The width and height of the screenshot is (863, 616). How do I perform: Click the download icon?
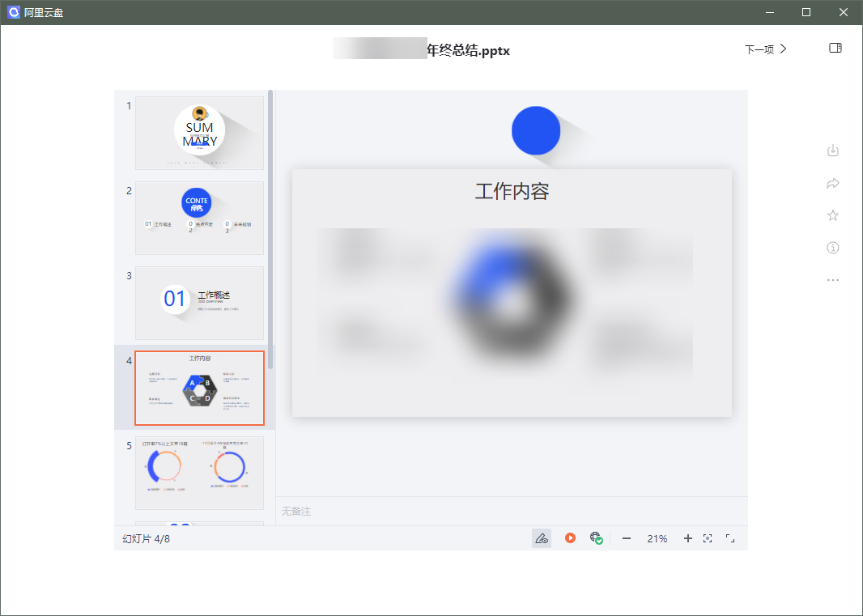click(833, 151)
